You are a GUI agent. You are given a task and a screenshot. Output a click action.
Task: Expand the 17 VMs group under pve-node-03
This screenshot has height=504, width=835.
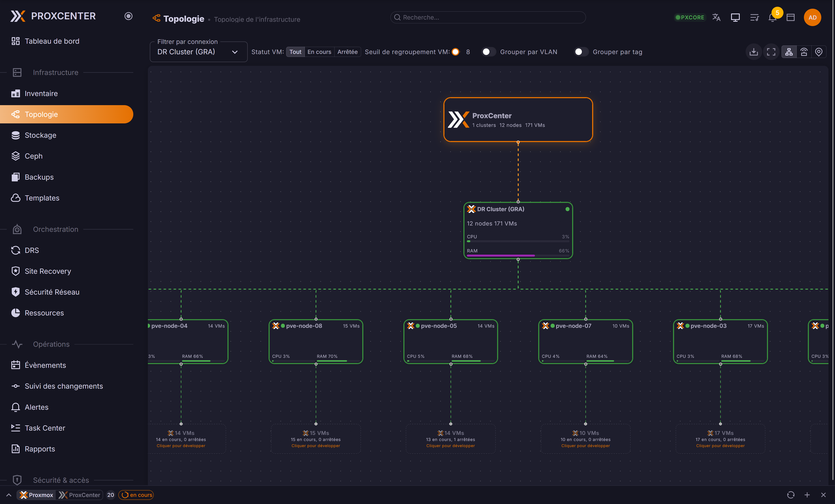pos(720,439)
